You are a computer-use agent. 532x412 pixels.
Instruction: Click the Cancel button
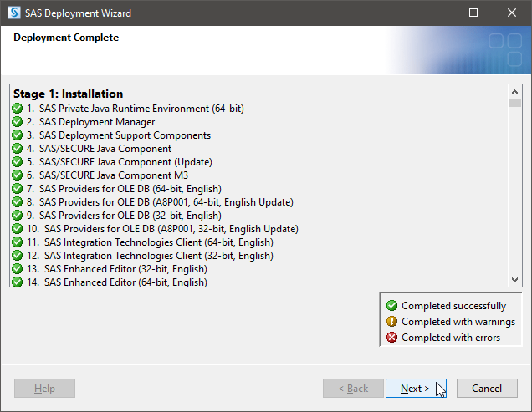pos(487,389)
